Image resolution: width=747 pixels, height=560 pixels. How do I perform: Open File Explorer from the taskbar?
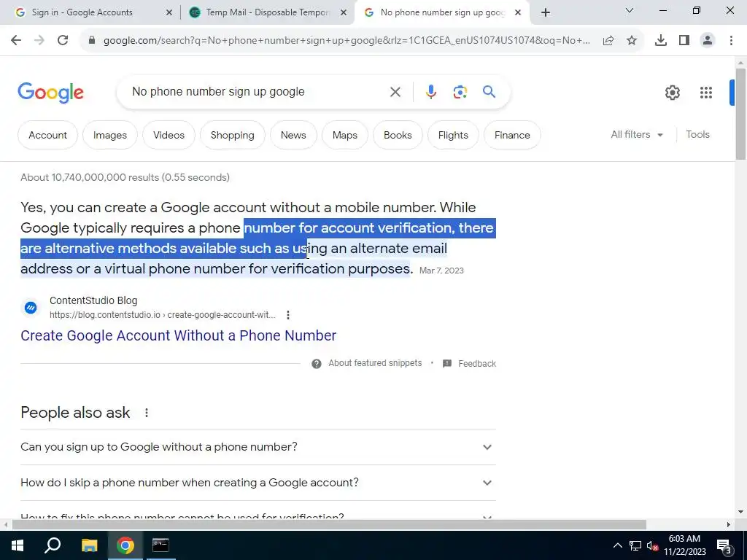[x=90, y=545]
